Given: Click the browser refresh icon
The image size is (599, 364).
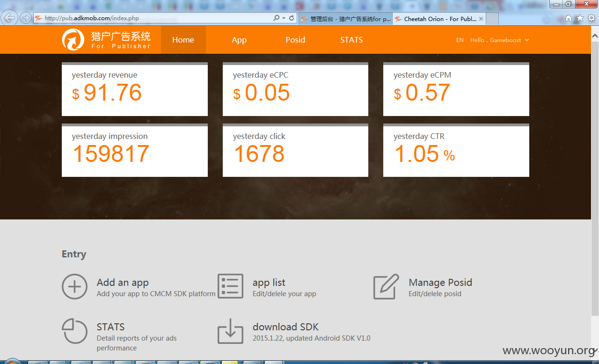Looking at the screenshot, I should click(x=292, y=18).
